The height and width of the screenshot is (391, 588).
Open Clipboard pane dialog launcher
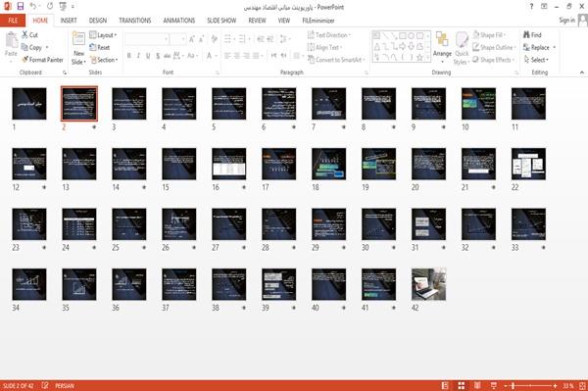tap(65, 73)
